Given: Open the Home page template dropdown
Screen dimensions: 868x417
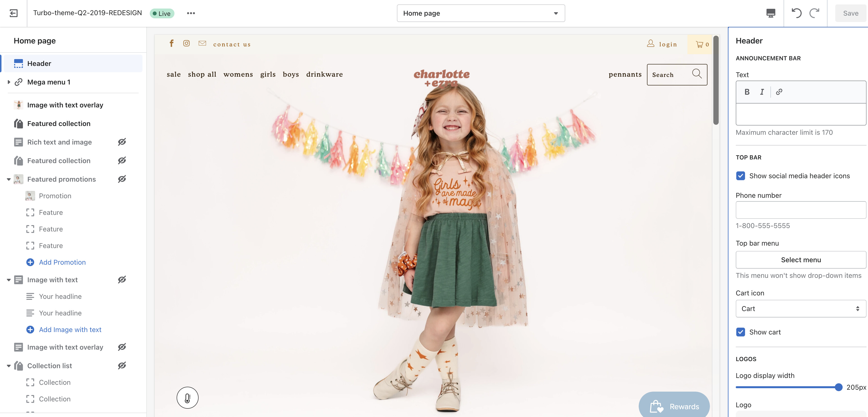Looking at the screenshot, I should click(x=481, y=13).
